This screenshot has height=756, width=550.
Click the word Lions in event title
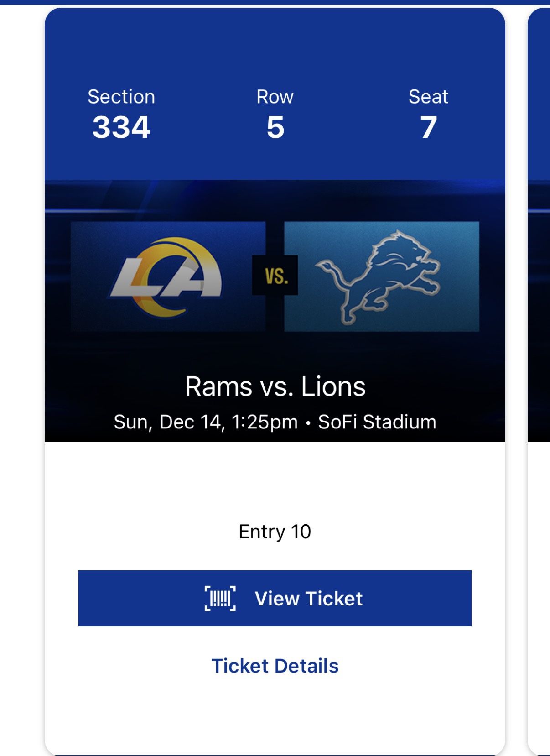coord(333,386)
